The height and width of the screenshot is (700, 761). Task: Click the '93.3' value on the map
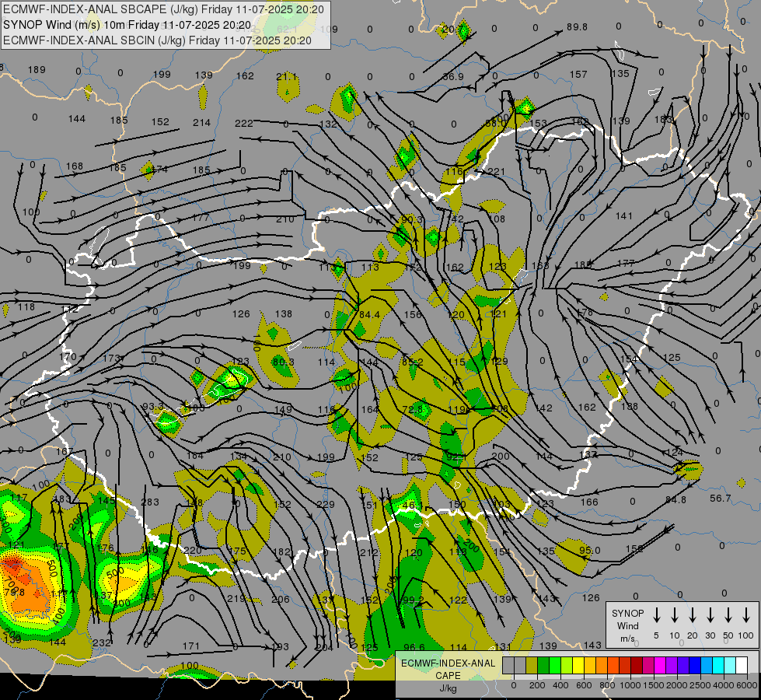click(153, 407)
